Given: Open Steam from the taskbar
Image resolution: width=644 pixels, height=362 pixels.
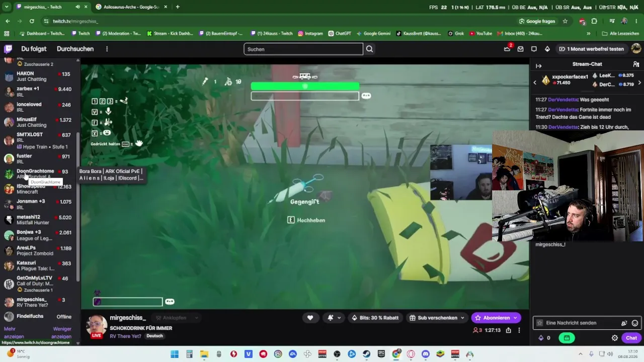Looking at the screenshot, I should (x=366, y=354).
